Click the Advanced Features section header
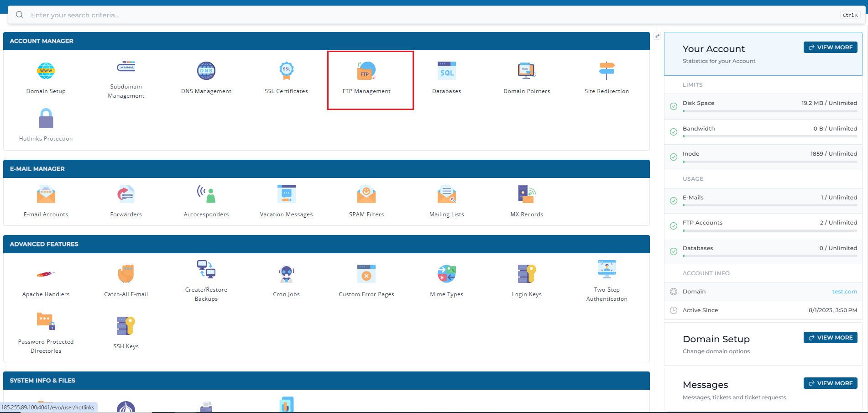Screen dimensions: 868x413 pos(44,244)
